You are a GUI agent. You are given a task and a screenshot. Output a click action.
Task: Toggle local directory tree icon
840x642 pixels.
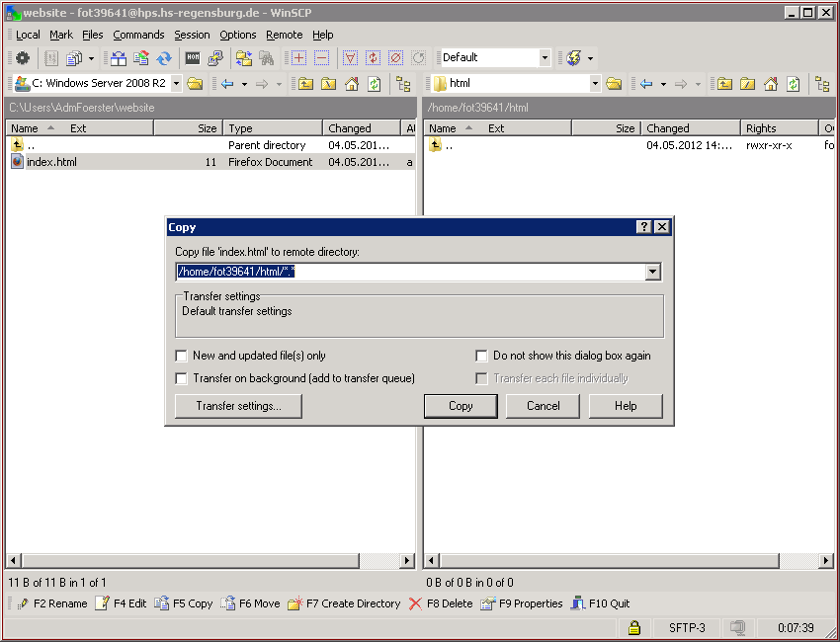tap(403, 84)
